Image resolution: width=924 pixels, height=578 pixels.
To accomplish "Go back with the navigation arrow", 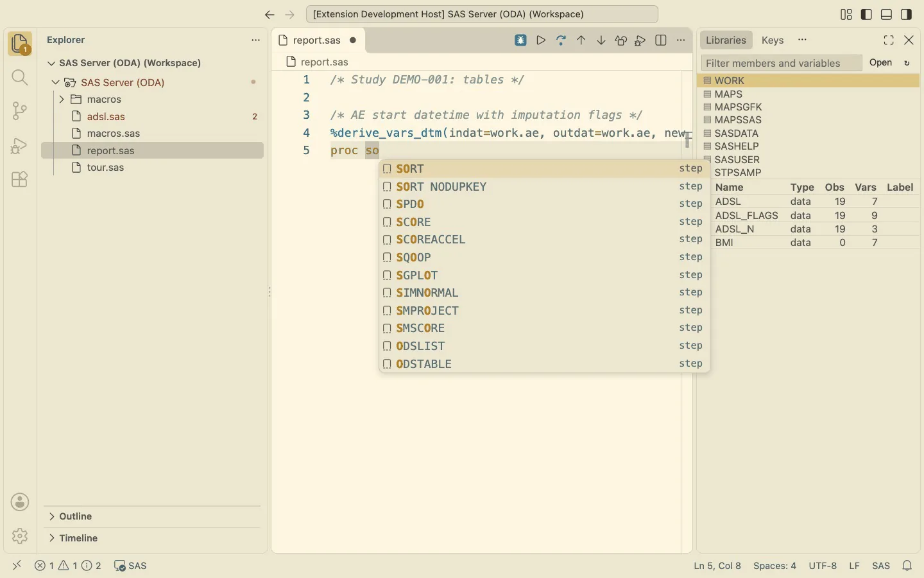I will coord(269,14).
